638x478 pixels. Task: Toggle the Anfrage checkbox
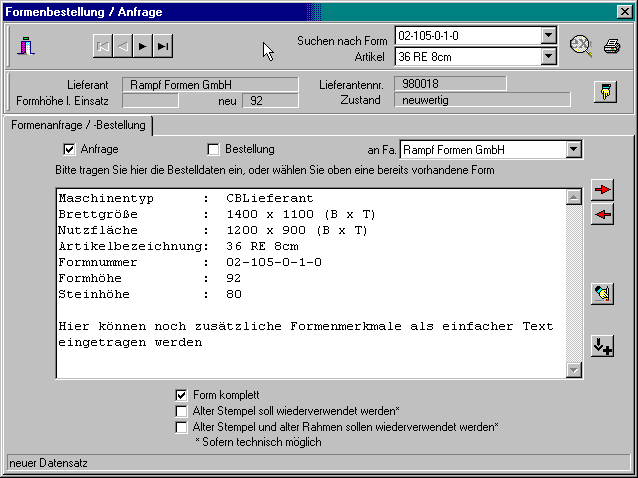[69, 150]
